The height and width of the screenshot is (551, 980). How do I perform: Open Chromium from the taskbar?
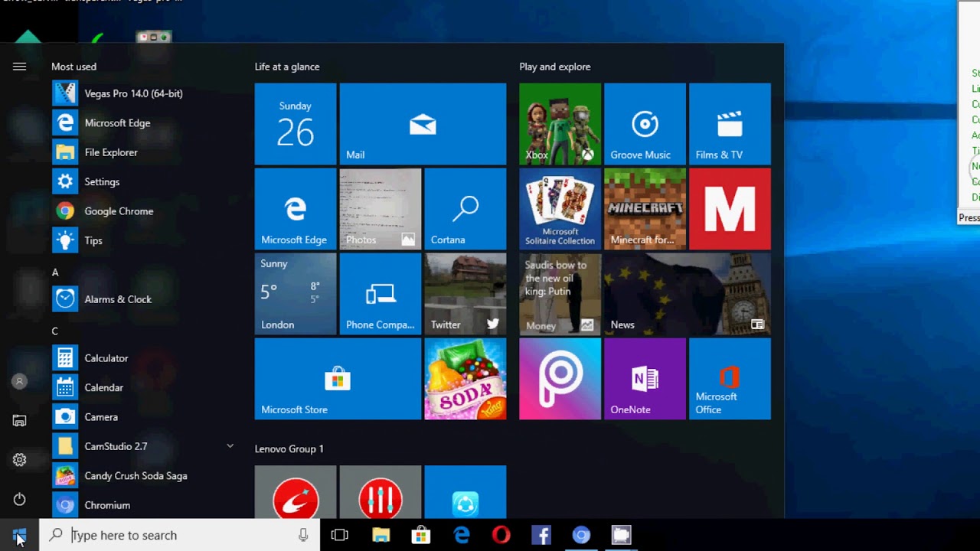(582, 535)
